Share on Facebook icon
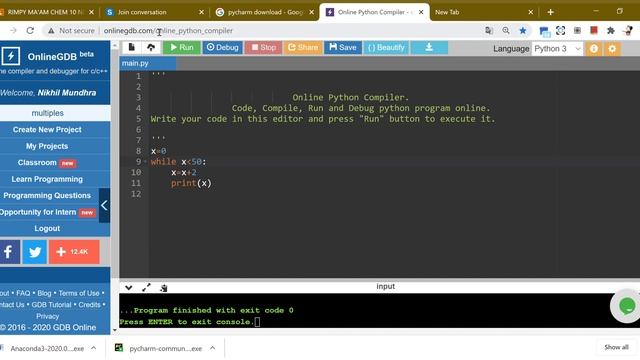This screenshot has height=360, width=640. pos(9,252)
